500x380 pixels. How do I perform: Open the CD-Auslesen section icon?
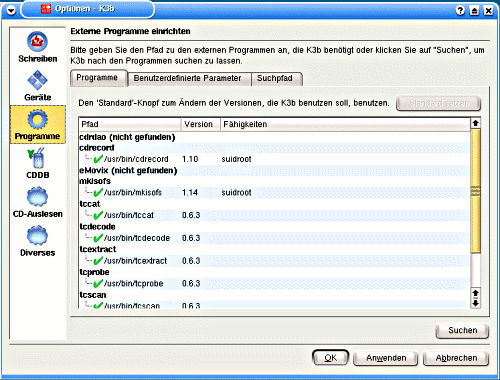(x=37, y=197)
